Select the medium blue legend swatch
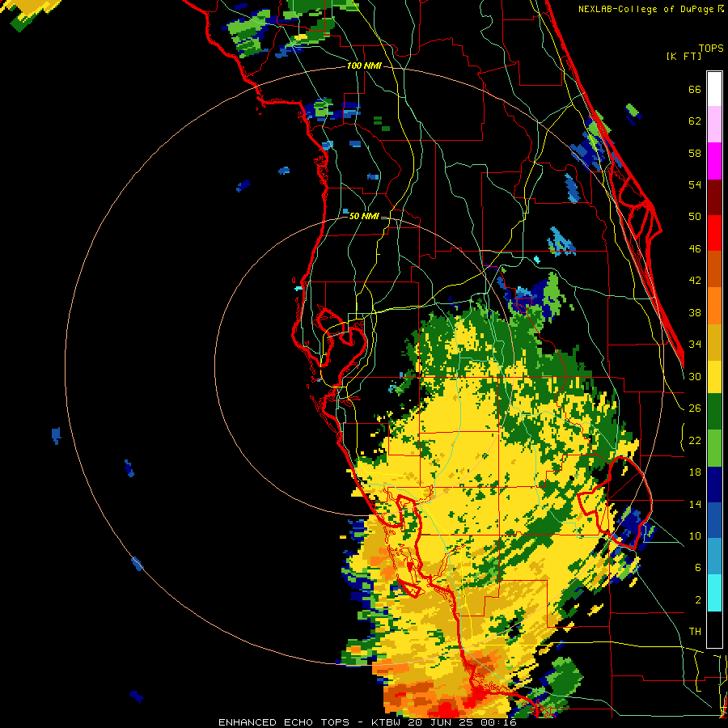The image size is (728, 728). tap(714, 520)
